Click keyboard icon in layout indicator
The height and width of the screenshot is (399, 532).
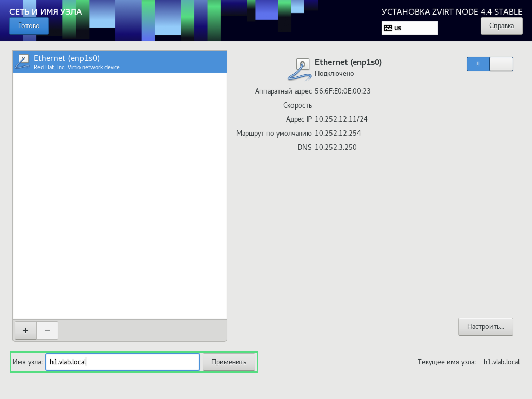coord(388,28)
